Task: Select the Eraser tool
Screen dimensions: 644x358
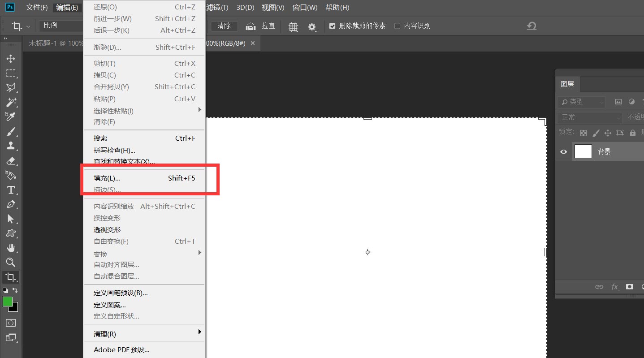Action: point(11,161)
